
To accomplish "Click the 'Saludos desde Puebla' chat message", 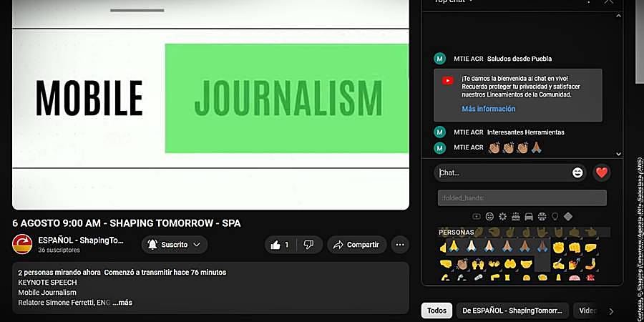I will [x=519, y=59].
